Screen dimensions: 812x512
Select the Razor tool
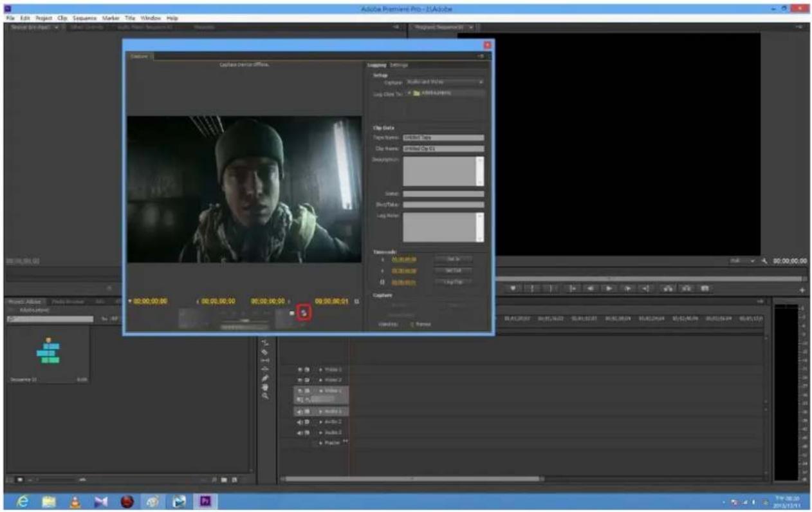(x=264, y=352)
